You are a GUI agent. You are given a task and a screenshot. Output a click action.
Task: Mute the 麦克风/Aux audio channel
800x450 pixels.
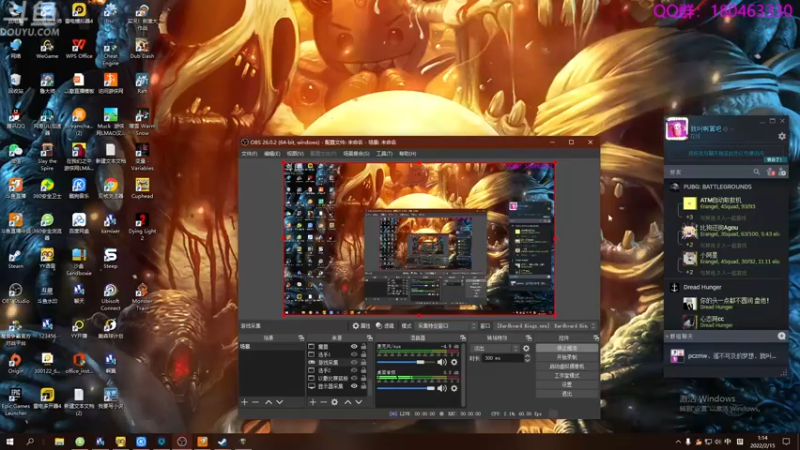[442, 362]
